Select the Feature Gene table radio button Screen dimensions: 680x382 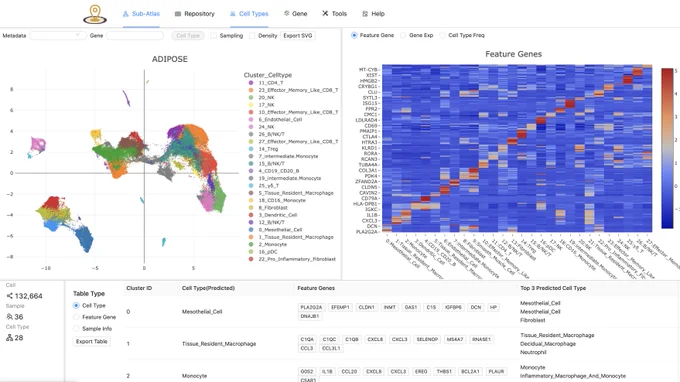click(x=76, y=317)
